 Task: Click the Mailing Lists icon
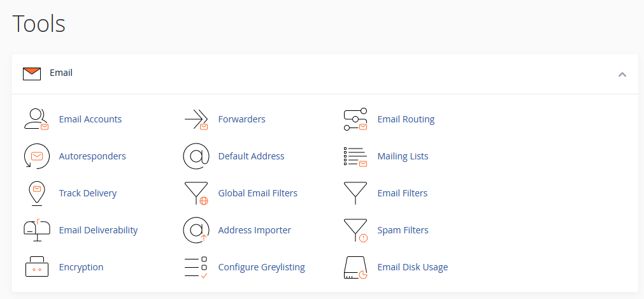click(355, 157)
